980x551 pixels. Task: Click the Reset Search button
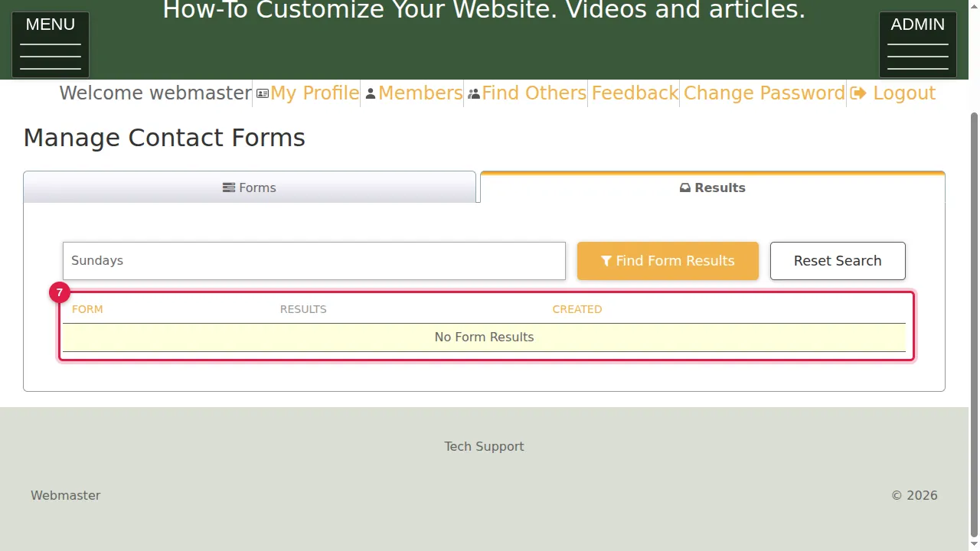(838, 261)
